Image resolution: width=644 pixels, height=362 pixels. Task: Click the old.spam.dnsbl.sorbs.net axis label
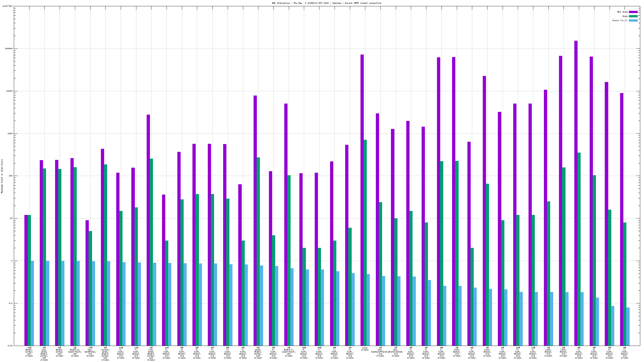[151, 354]
